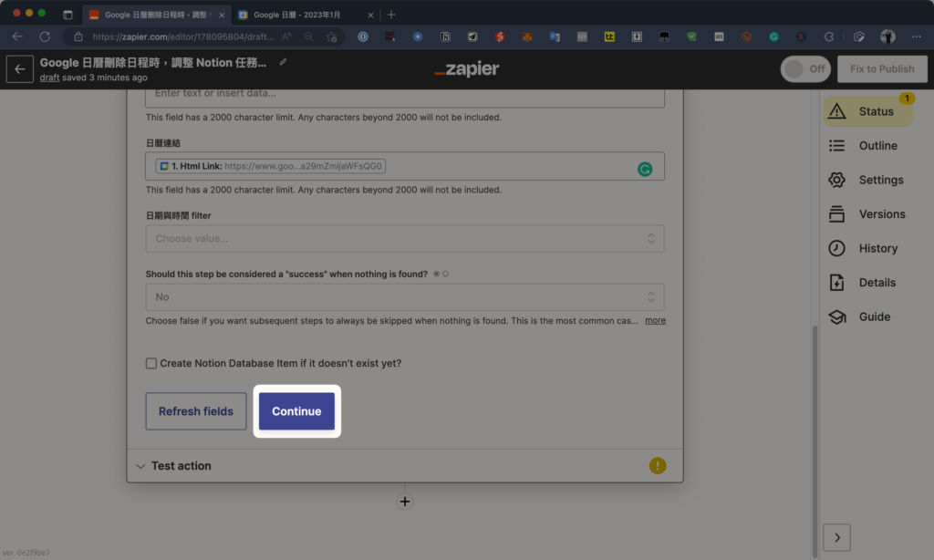
Task: Open Zap Settings in the sidebar
Action: point(867,180)
